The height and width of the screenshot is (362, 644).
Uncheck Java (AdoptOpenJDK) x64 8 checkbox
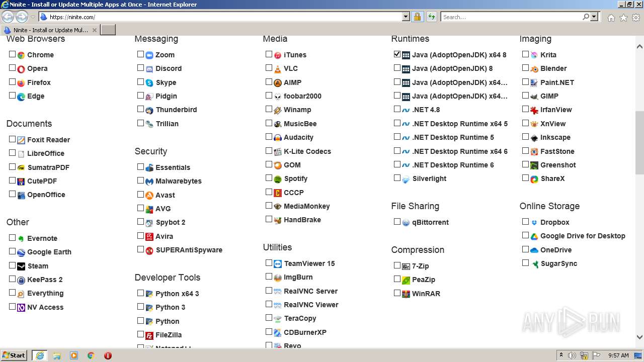[x=397, y=54]
